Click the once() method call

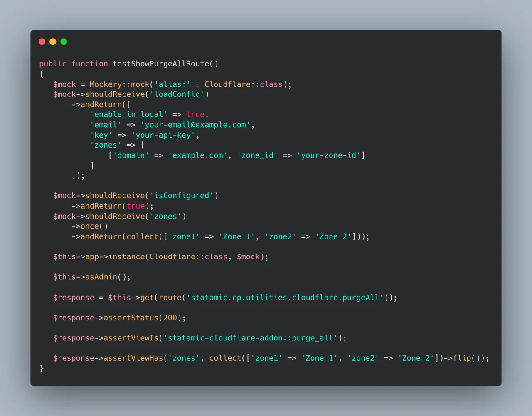click(x=94, y=226)
